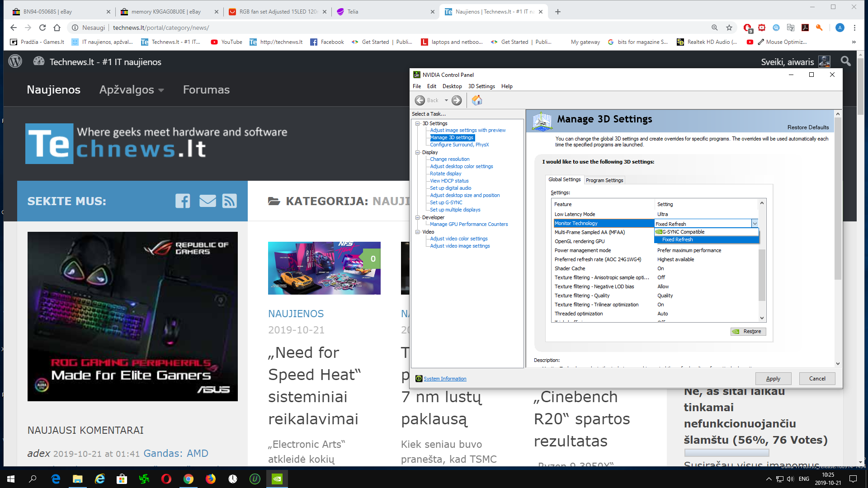
Task: Reload the Chrome page
Action: (x=42, y=28)
